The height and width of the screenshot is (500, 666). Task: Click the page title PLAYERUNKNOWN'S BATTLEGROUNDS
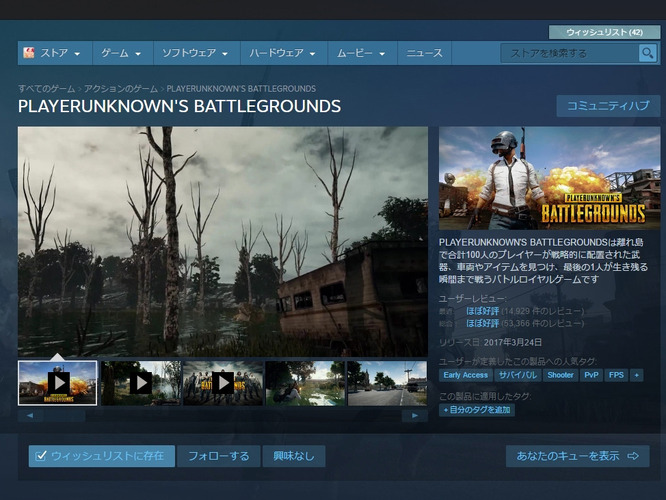coord(179,106)
